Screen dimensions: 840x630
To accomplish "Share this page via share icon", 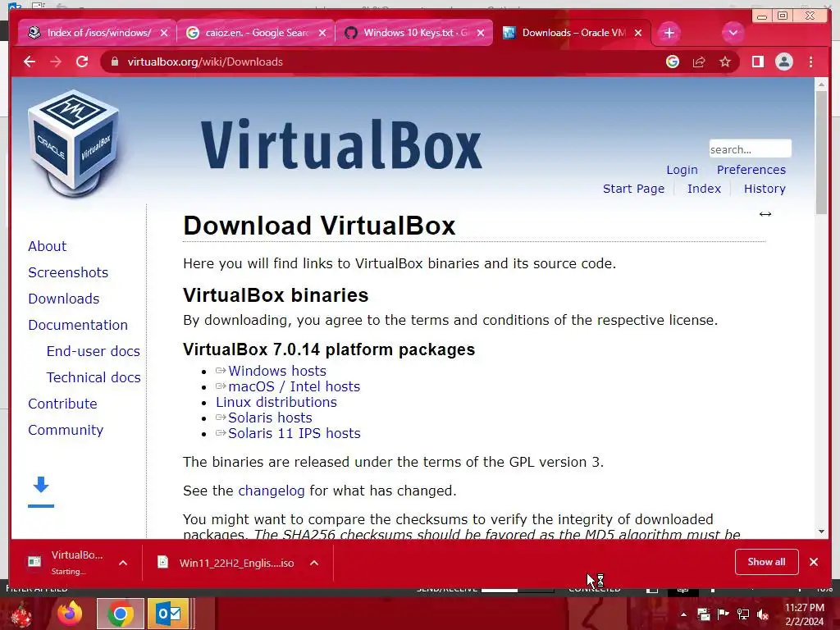I will click(x=699, y=62).
